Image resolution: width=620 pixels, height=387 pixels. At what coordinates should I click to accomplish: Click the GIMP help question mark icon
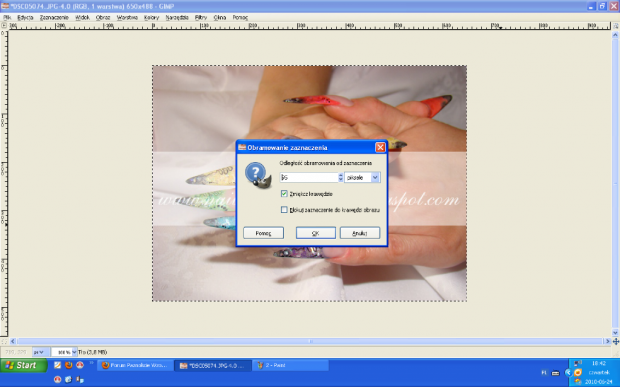258,176
